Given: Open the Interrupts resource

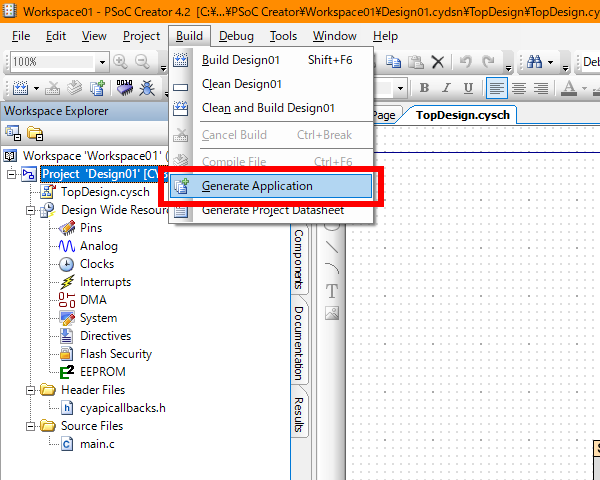Looking at the screenshot, I should coord(105,282).
